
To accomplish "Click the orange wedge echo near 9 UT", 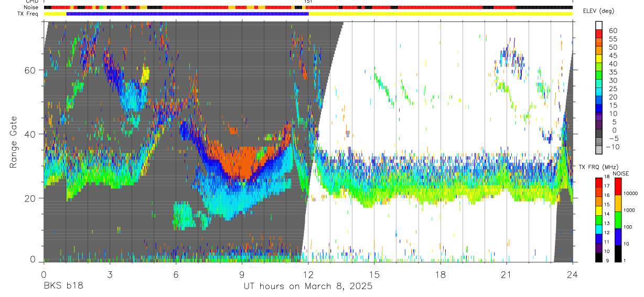I will 242,162.
